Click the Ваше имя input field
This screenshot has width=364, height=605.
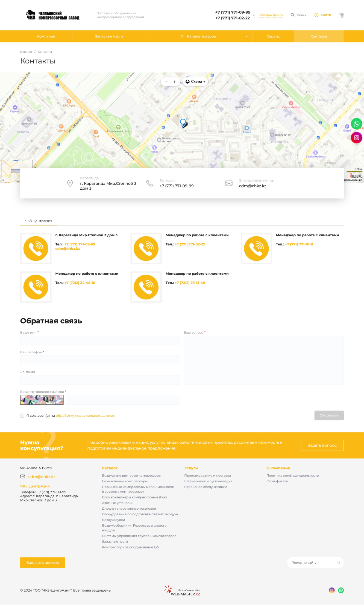[100, 340]
